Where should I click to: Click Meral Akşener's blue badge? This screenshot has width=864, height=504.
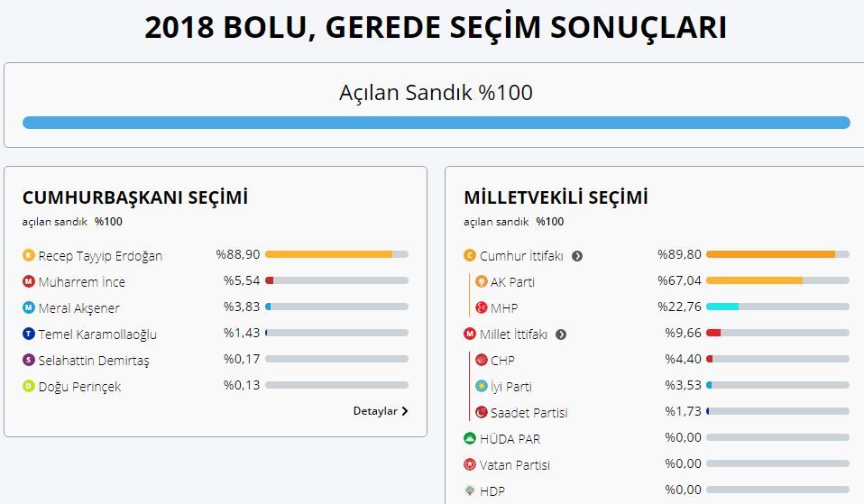point(28,307)
